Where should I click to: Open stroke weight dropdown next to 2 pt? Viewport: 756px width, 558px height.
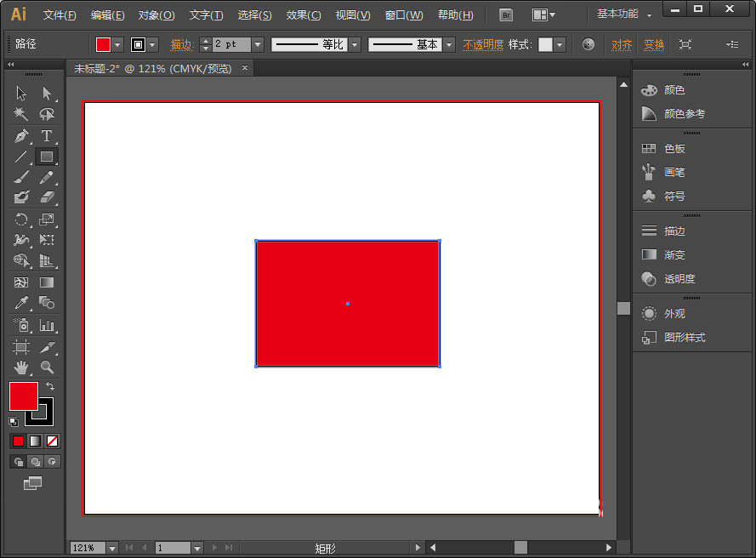pyautogui.click(x=258, y=45)
